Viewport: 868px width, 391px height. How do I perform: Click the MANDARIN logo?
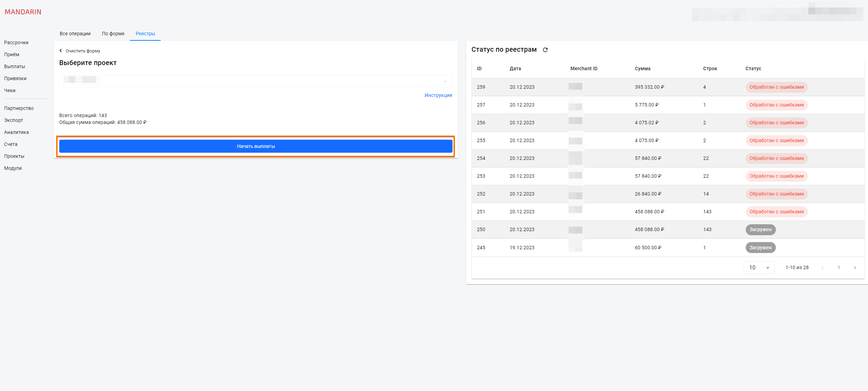point(23,12)
